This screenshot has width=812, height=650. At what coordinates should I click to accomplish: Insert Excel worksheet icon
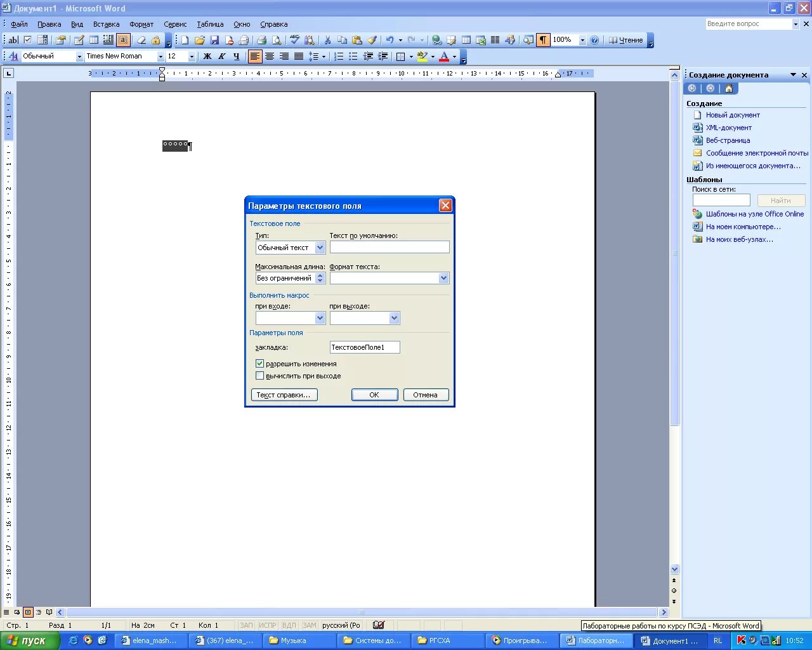(x=481, y=40)
